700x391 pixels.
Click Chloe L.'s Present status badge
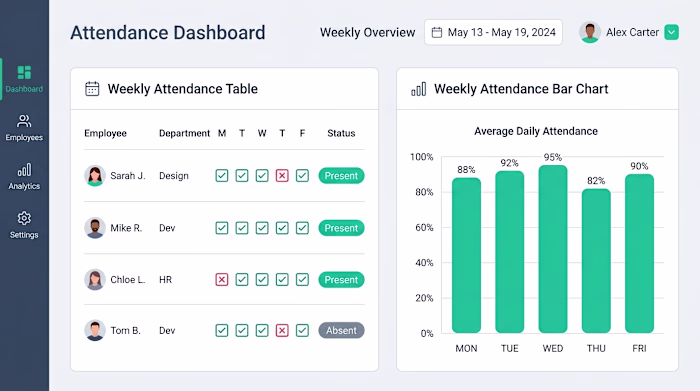tap(342, 280)
